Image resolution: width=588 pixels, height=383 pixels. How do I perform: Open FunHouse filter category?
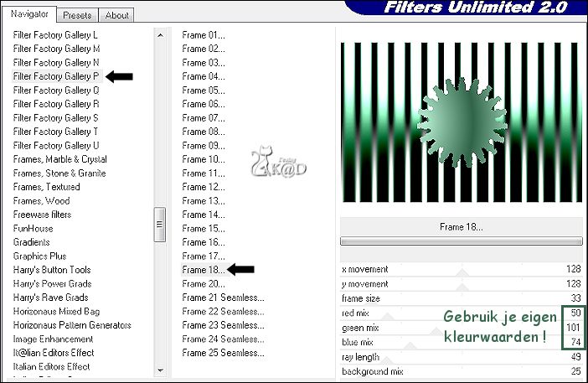tap(33, 229)
